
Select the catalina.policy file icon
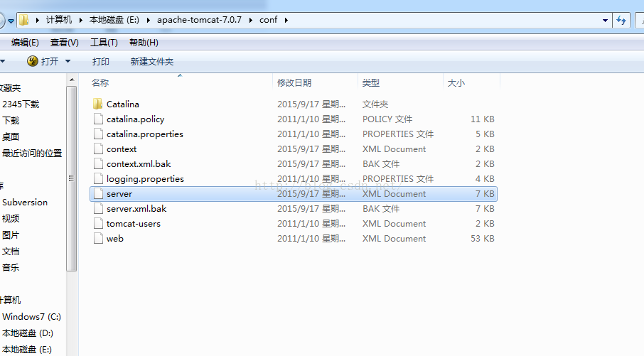[98, 119]
